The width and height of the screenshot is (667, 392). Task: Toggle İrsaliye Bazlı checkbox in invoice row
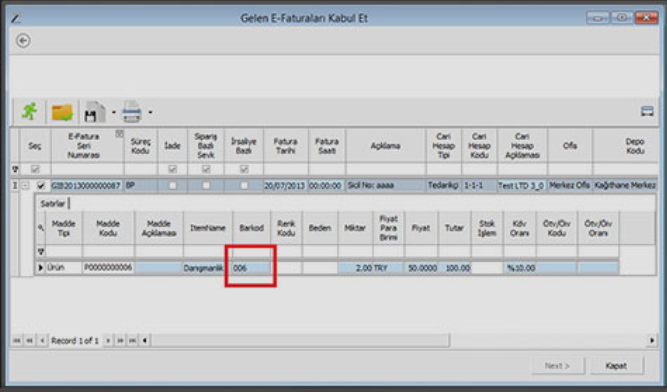[244, 185]
